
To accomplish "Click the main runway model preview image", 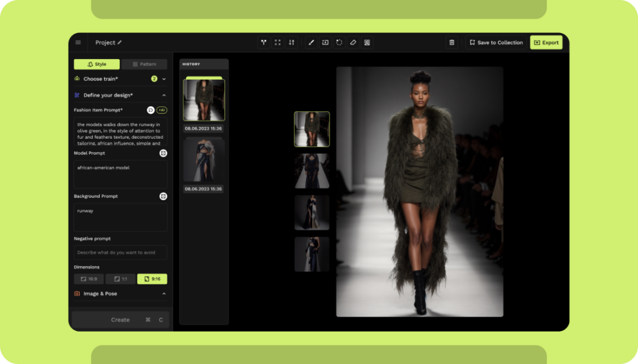I will pyautogui.click(x=419, y=192).
